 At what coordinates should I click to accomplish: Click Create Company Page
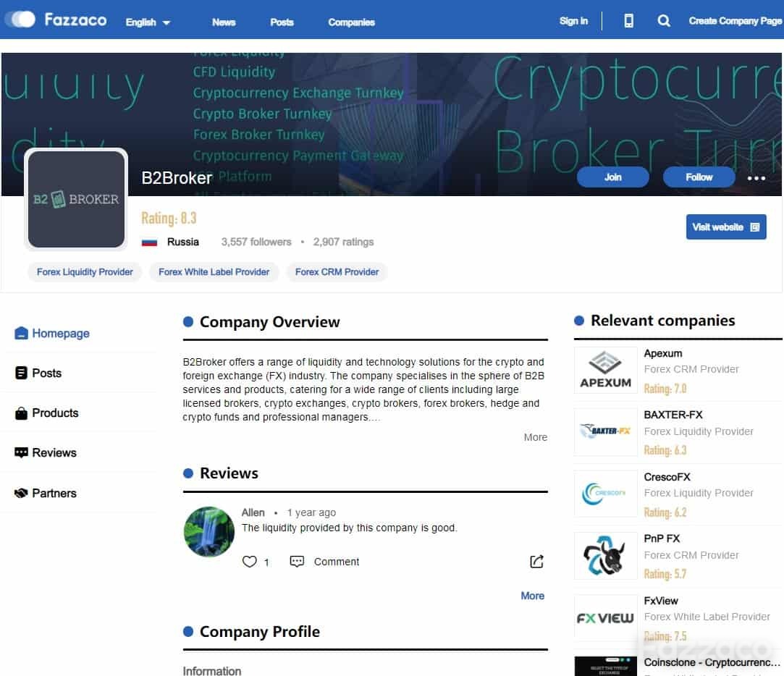(735, 21)
